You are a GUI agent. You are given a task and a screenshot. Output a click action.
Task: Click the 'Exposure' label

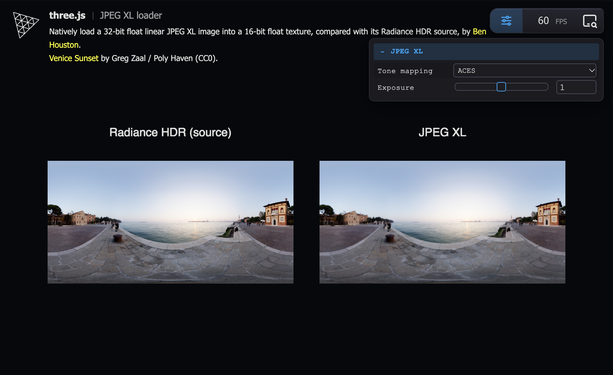pyautogui.click(x=396, y=88)
